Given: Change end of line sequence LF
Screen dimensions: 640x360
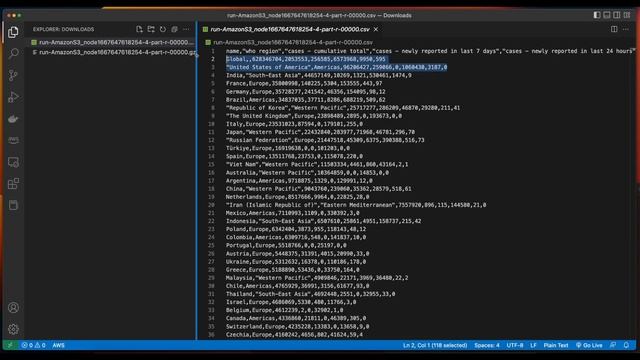Looking at the screenshot, I should 533,345.
